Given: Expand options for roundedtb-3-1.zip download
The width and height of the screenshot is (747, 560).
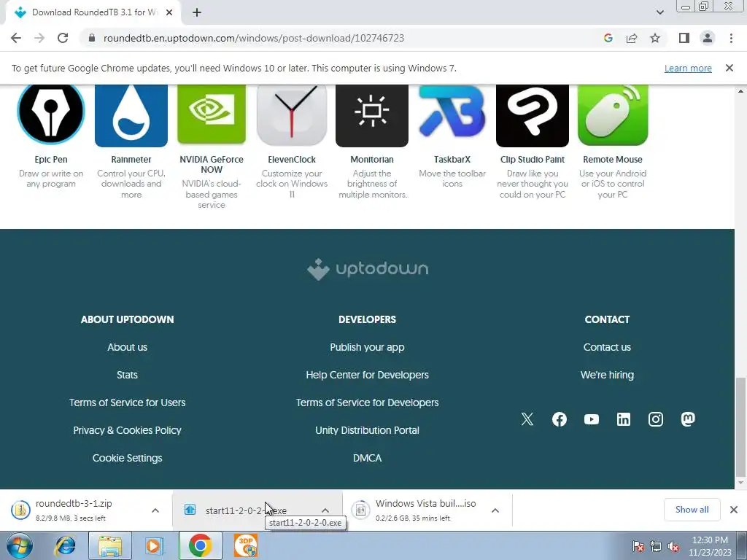Looking at the screenshot, I should (155, 510).
